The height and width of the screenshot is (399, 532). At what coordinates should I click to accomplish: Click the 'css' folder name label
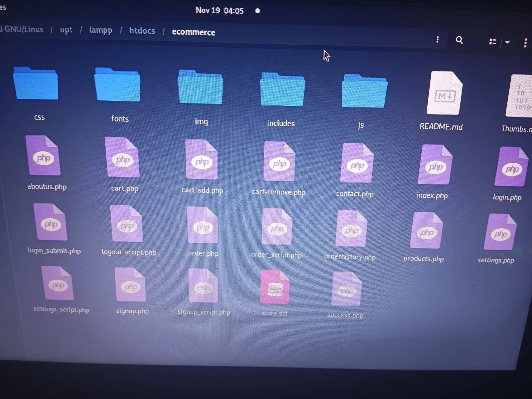click(39, 117)
